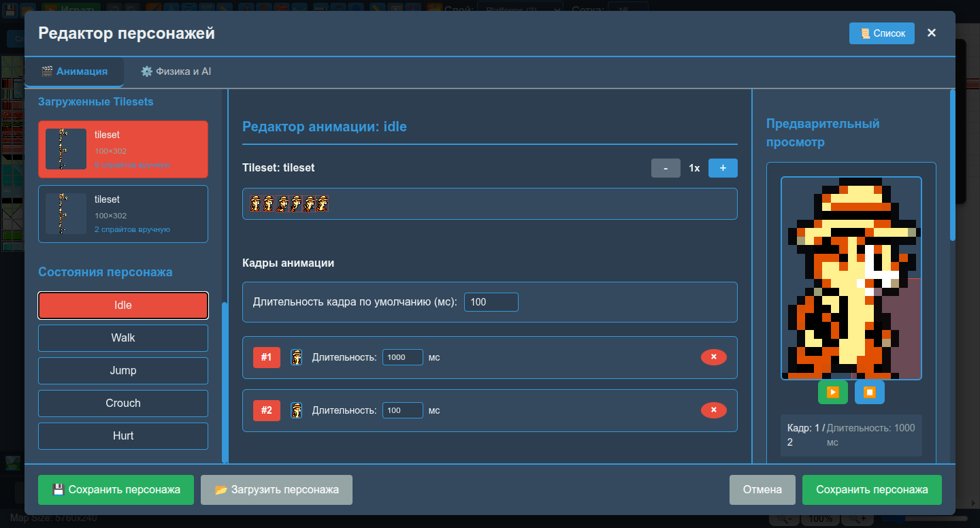This screenshot has width=980, height=528.
Task: Delete animation frame #1
Action: pos(714,357)
